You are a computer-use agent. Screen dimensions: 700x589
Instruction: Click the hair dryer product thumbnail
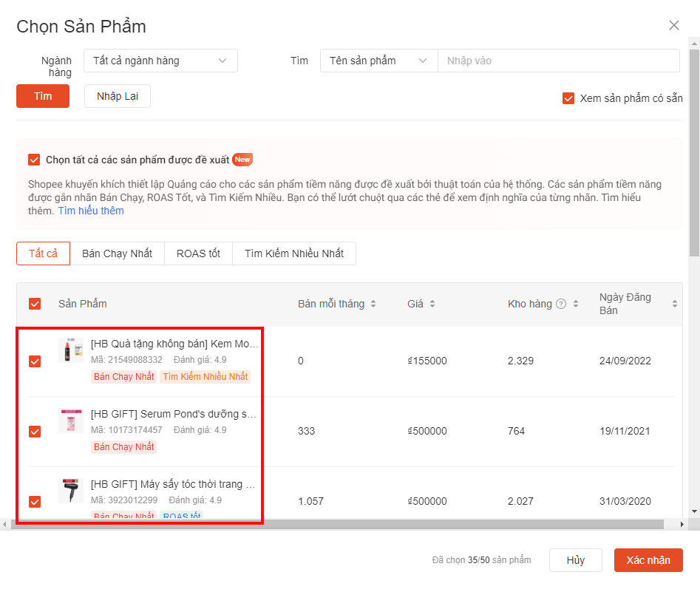pos(71,490)
